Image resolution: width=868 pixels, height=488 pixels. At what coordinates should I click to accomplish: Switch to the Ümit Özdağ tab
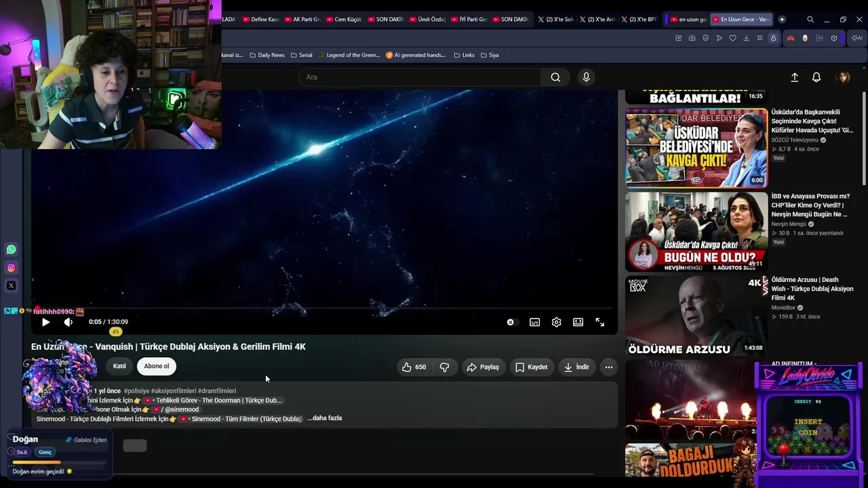coord(427,20)
